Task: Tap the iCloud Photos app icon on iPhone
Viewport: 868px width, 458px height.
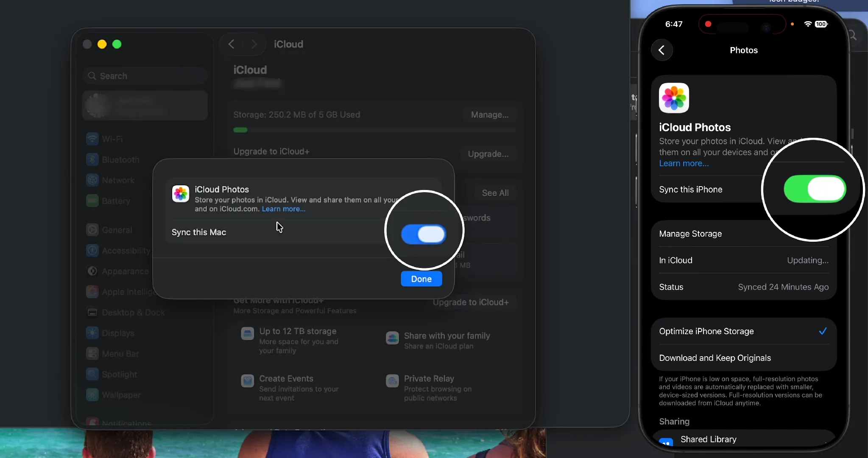Action: tap(674, 98)
